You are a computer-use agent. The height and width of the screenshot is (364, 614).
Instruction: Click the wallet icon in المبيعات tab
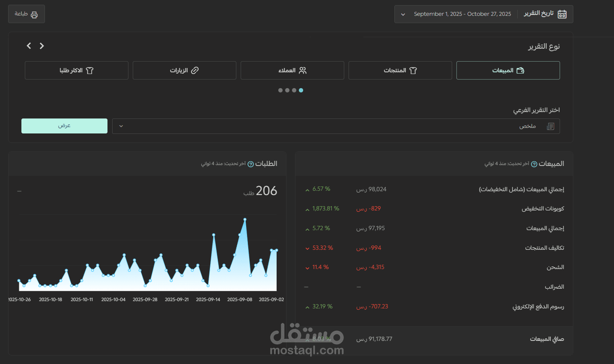(520, 70)
